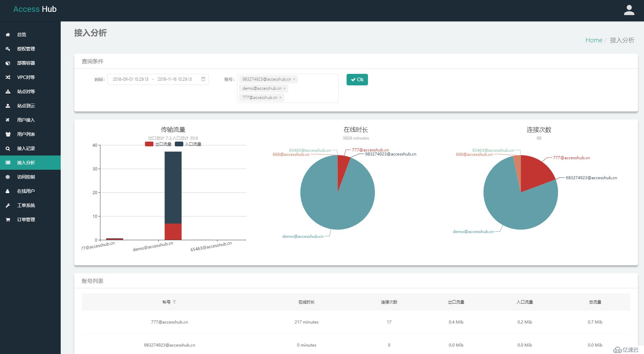Toggle 入口流量 legend swatch

click(x=179, y=144)
